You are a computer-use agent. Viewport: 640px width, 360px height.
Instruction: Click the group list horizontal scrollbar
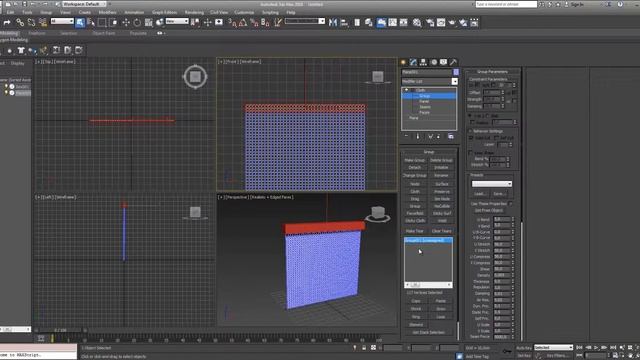(x=428, y=285)
